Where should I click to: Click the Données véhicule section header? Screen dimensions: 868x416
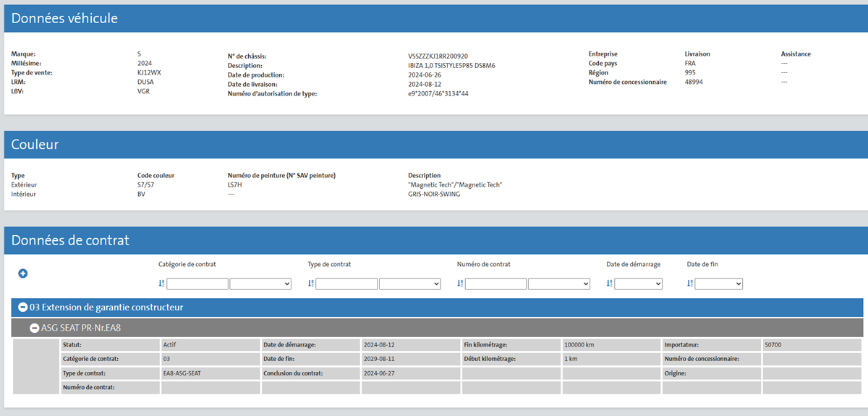coord(64,19)
